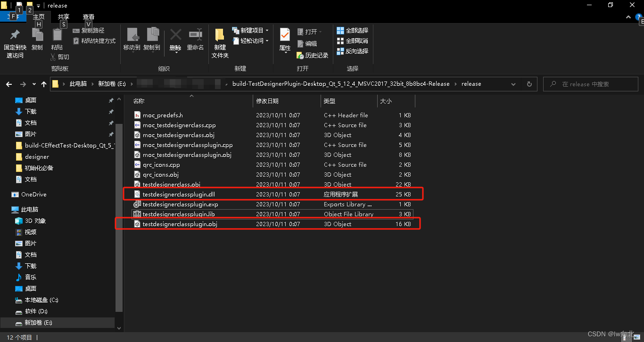Viewport: 644px width, 342px height.
Task: Click the Forward navigation arrow
Action: coord(23,84)
